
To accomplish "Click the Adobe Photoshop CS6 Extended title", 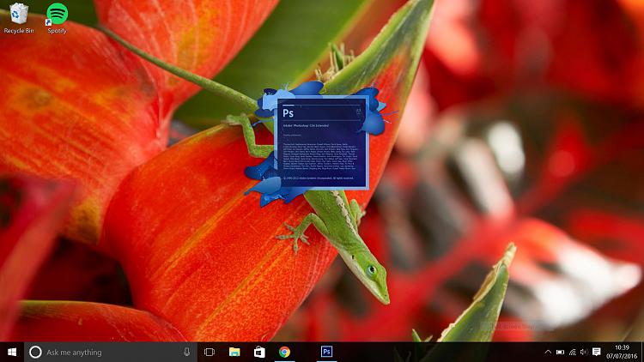I will coord(306,125).
